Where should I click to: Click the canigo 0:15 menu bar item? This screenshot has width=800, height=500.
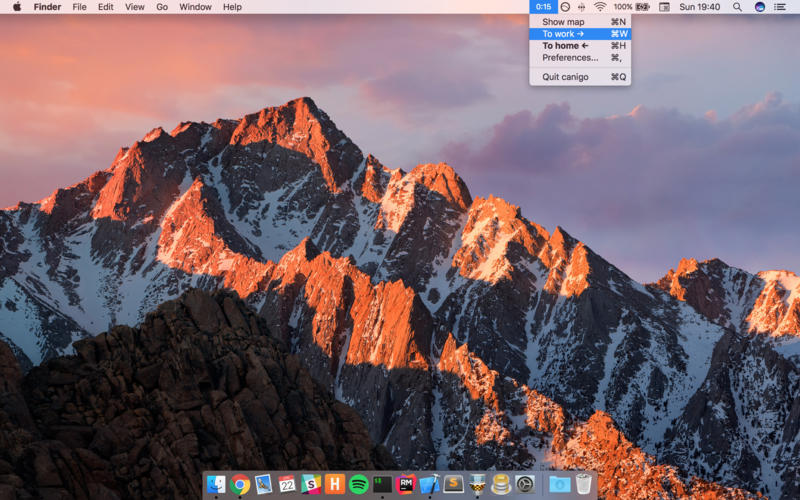(543, 7)
